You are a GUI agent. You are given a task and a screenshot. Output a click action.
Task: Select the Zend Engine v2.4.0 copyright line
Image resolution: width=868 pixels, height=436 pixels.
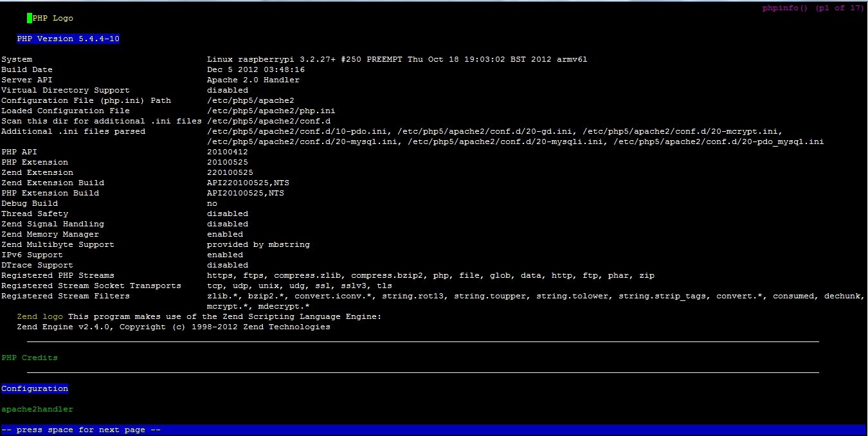pyautogui.click(x=174, y=327)
